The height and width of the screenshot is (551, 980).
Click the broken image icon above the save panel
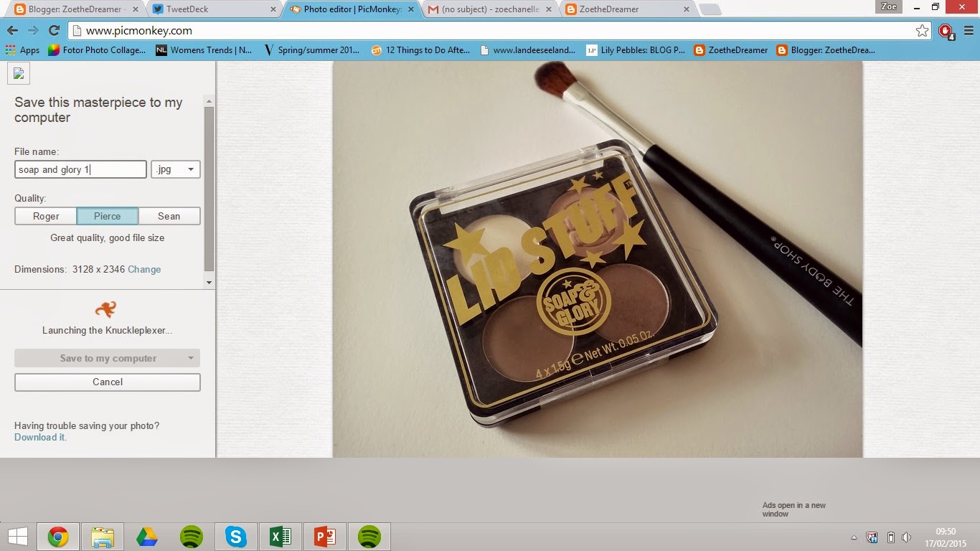[19, 73]
